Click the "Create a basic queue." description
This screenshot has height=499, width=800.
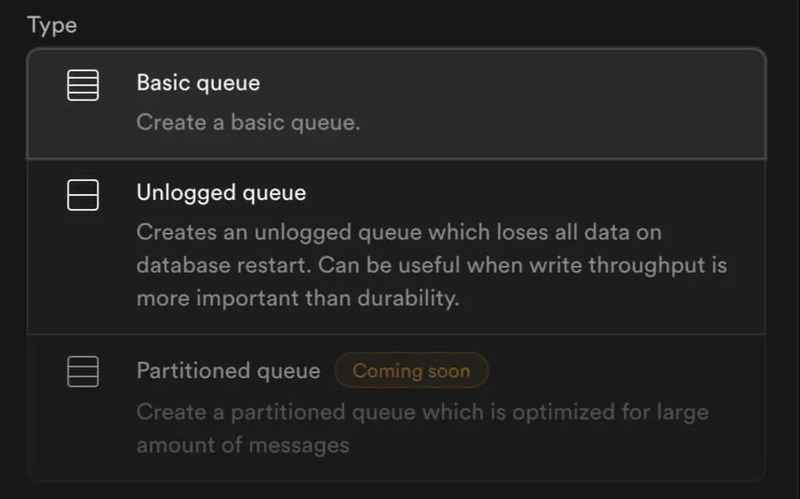[x=248, y=124]
